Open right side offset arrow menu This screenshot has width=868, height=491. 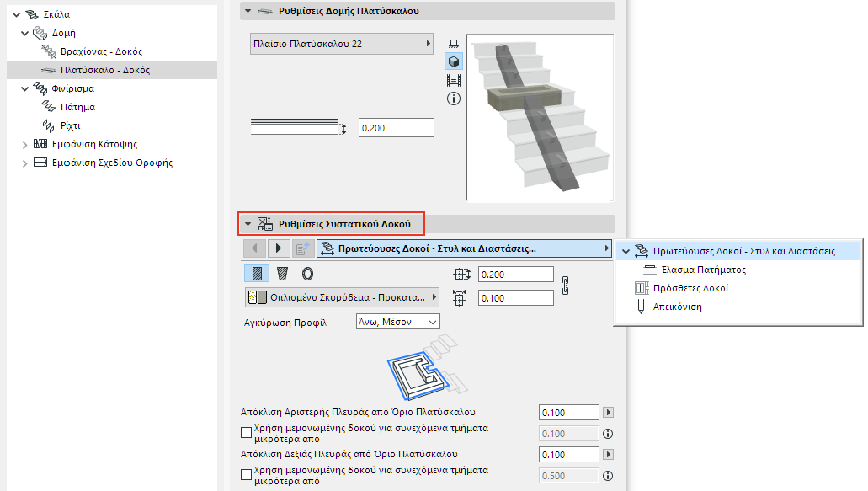[609, 455]
